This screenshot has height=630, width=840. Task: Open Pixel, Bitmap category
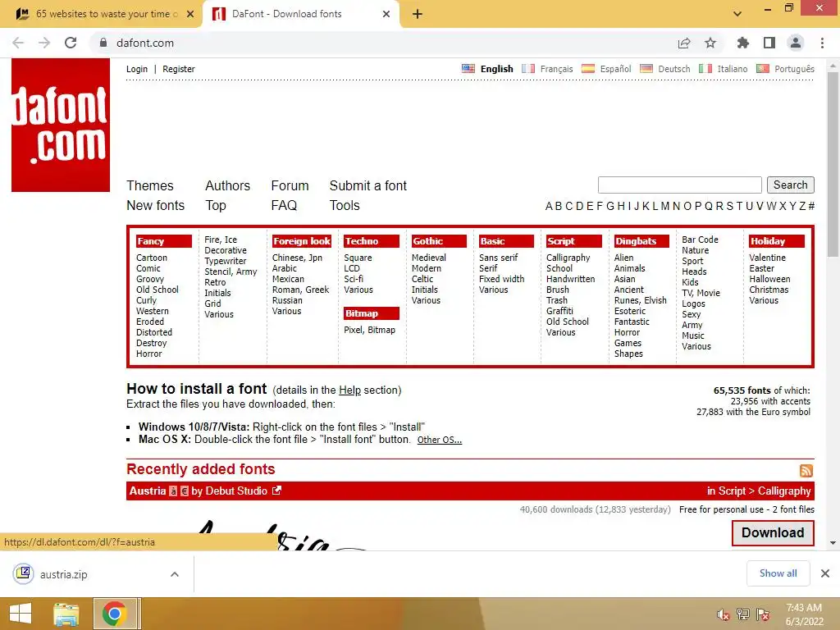coord(370,330)
